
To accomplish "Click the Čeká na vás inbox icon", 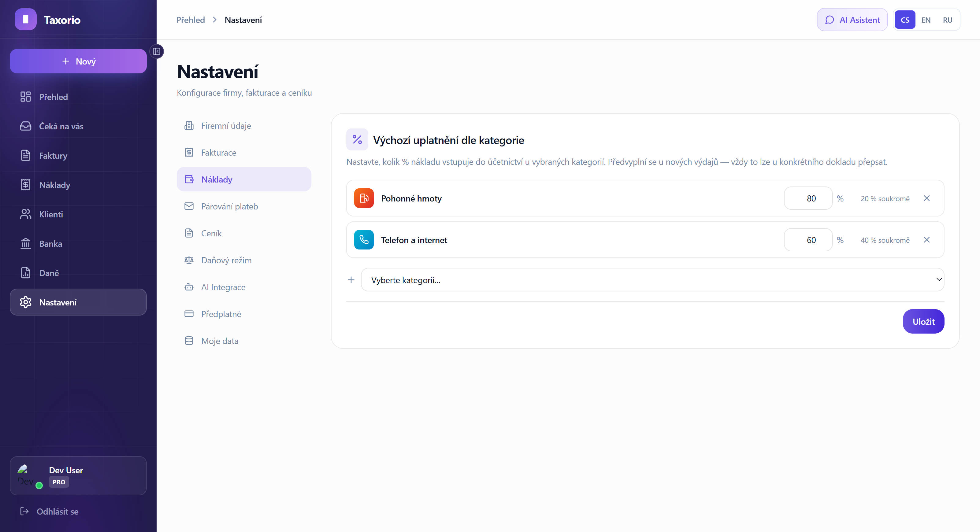I will (x=25, y=126).
